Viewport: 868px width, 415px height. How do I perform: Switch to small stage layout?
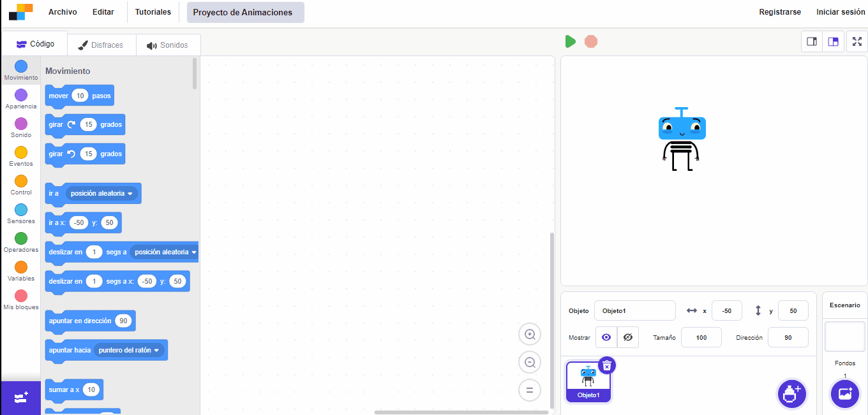click(812, 41)
